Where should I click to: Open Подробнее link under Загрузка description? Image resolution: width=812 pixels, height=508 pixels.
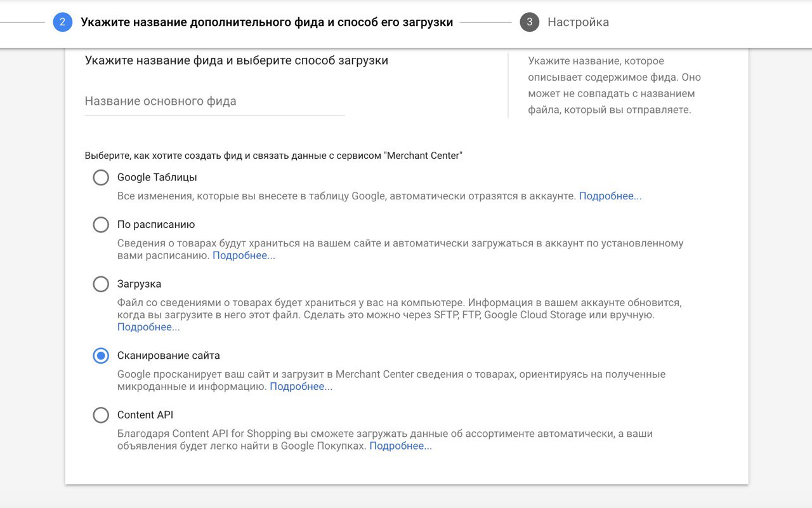pyautogui.click(x=148, y=327)
